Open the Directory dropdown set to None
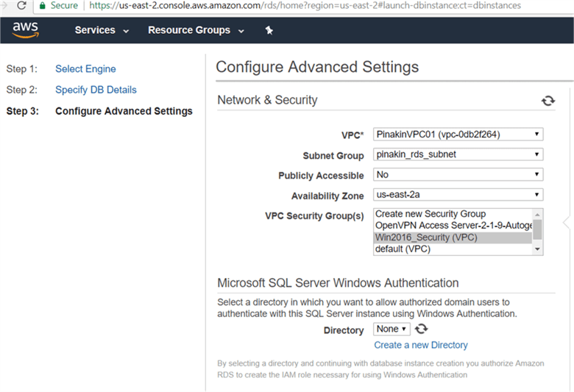Image resolution: width=574 pixels, height=392 pixels. [391, 329]
